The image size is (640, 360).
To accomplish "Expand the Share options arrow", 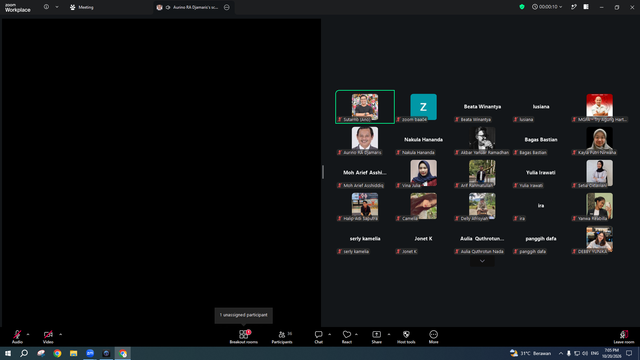I will point(389,334).
